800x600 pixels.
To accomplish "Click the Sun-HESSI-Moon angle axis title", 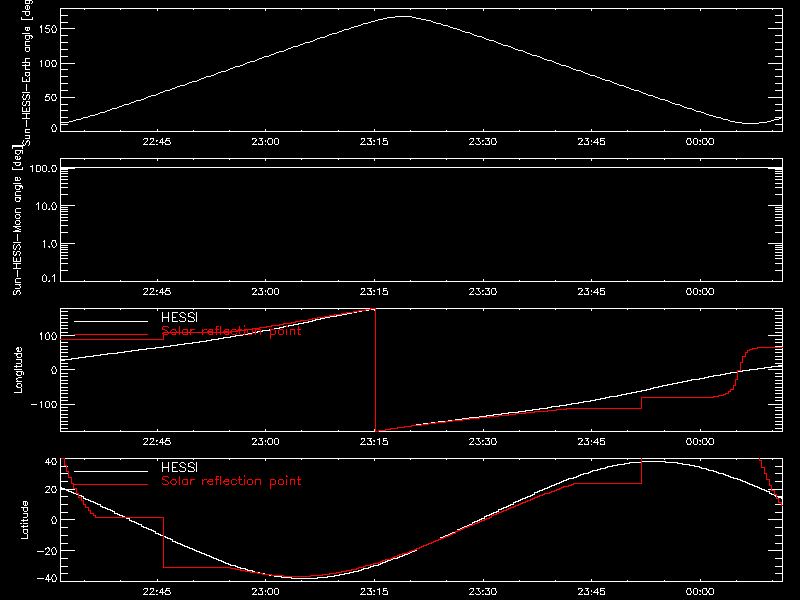I will click(x=17, y=220).
